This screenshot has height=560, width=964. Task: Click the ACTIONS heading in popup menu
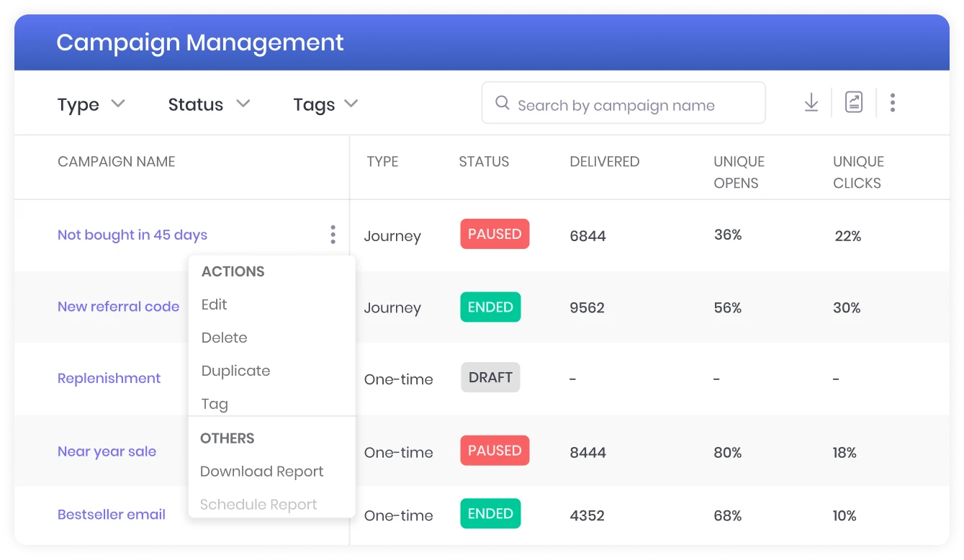tap(233, 271)
